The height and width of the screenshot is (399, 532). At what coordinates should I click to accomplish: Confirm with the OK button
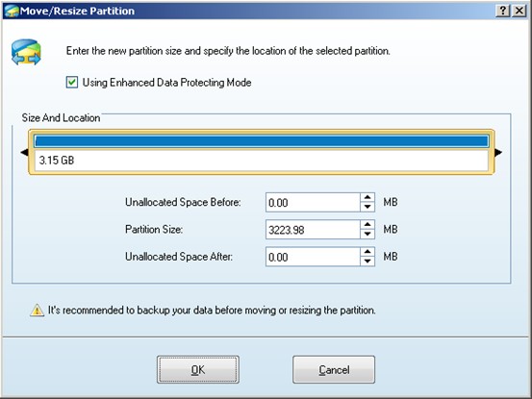point(198,369)
